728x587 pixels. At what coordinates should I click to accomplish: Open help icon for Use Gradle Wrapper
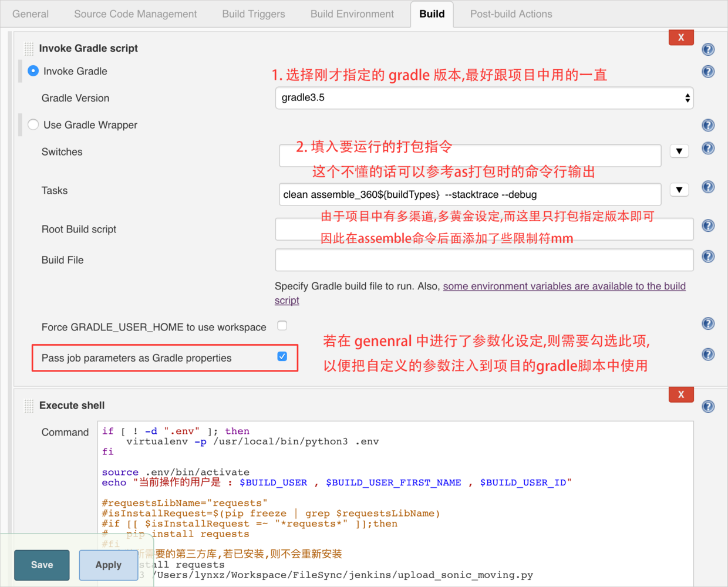point(708,125)
